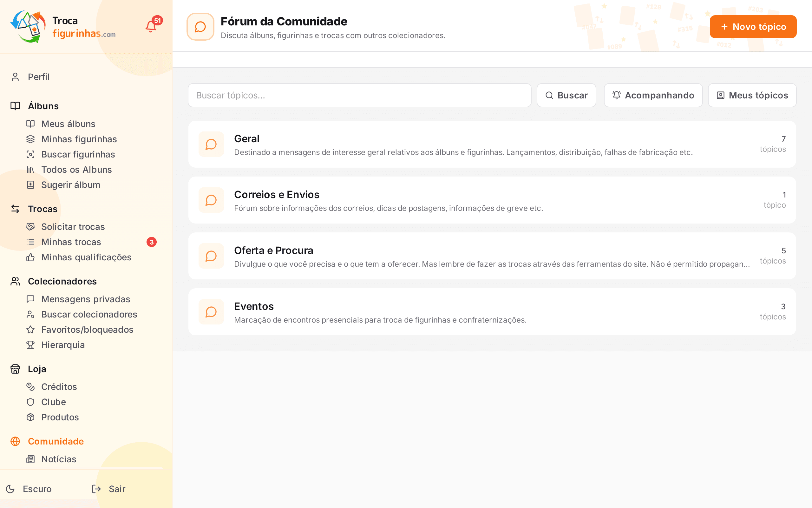Create a new topic with Novo tópico
812x508 pixels.
click(753, 27)
